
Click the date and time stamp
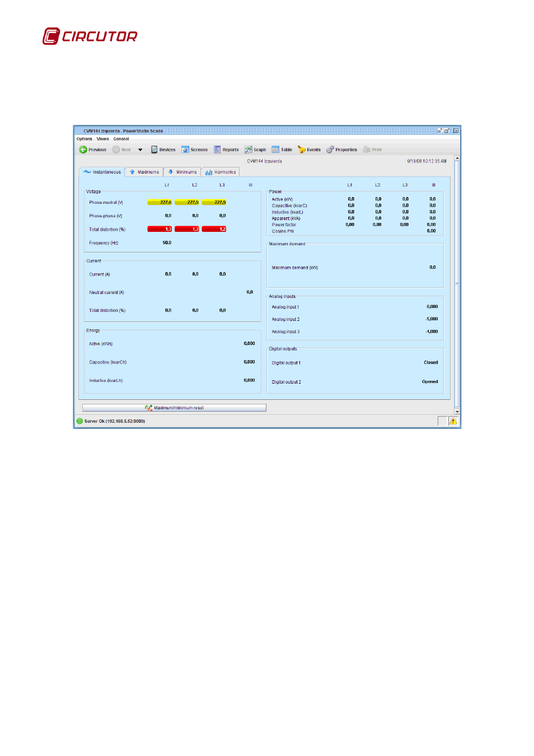click(427, 161)
